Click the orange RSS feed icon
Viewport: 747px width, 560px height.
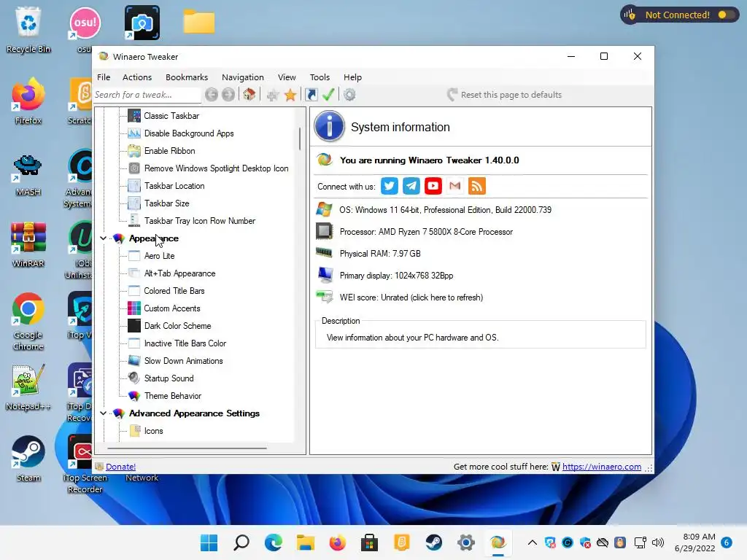(477, 186)
